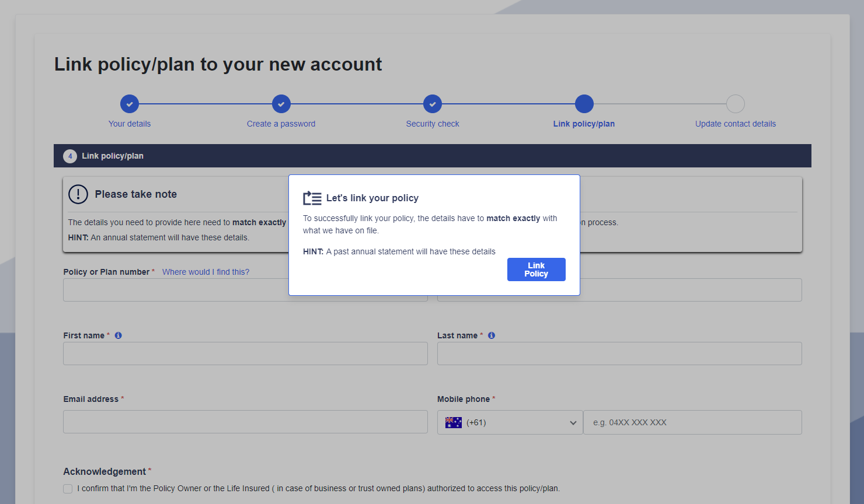Viewport: 864px width, 504px height.
Task: Click the Australian flag icon
Action: coord(454,422)
